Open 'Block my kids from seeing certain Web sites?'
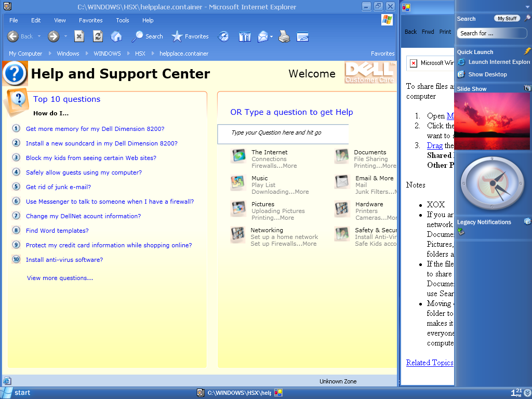This screenshot has width=532, height=399. [91, 158]
